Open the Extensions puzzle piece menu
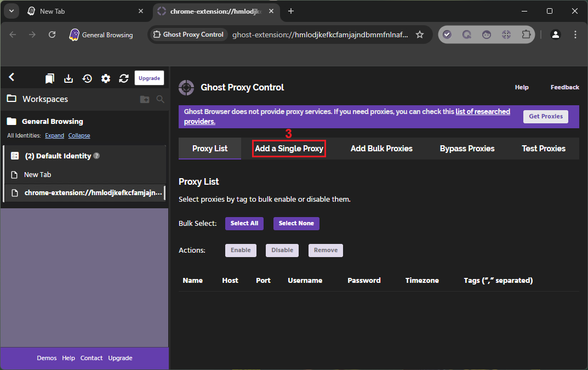The image size is (588, 370). (x=526, y=35)
